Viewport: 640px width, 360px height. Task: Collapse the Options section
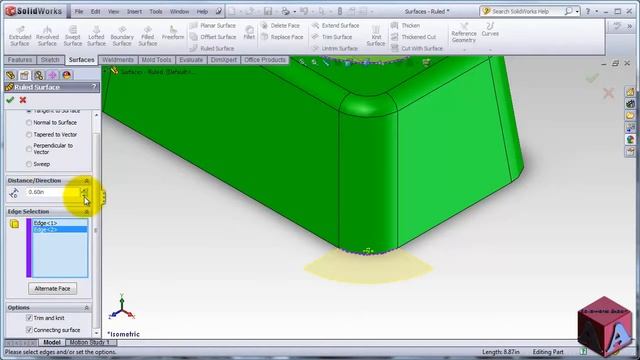(87, 307)
